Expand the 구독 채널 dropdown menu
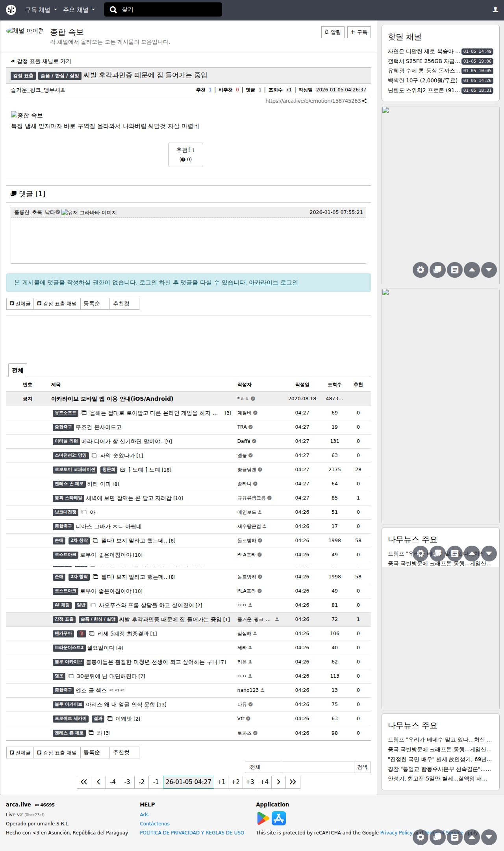 [41, 10]
